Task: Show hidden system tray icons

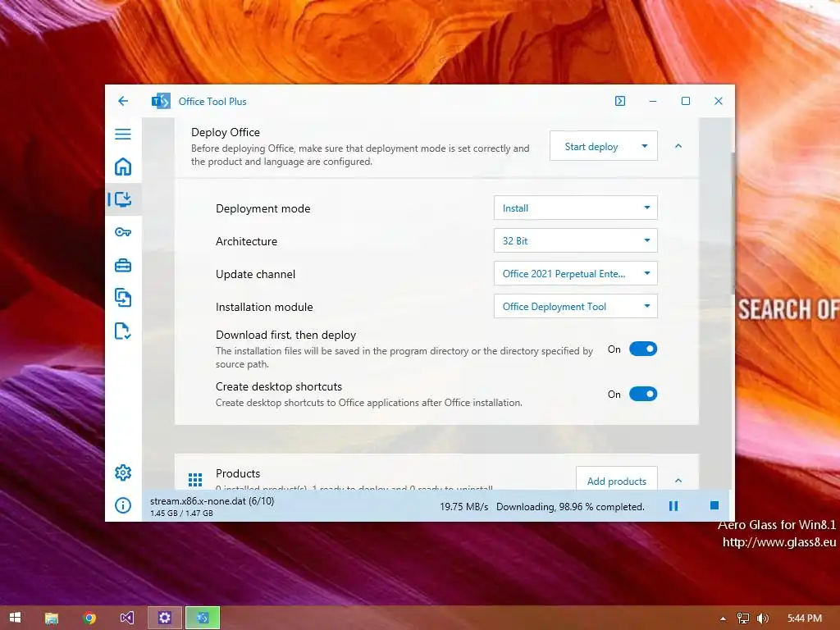Action: tap(724, 619)
